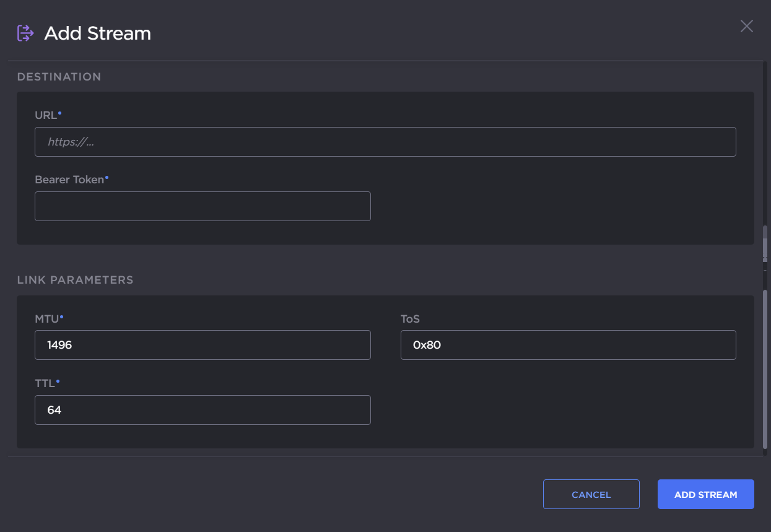The image size is (771, 532).
Task: Click the Add Stream dialog title text
Action: (x=97, y=33)
